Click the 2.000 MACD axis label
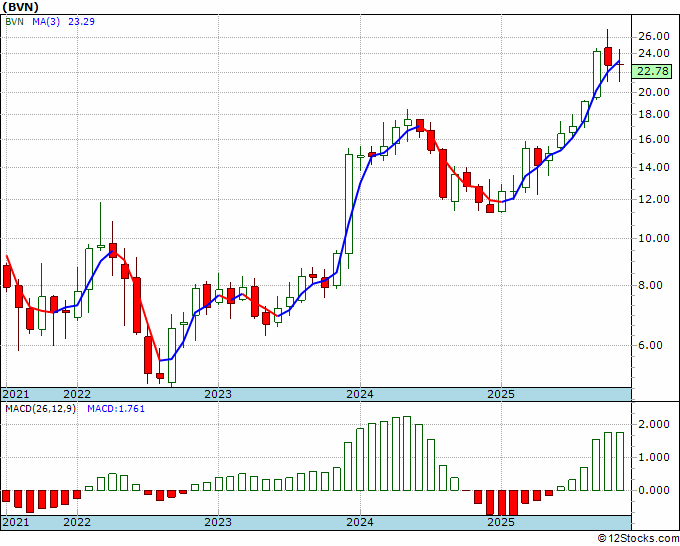Viewport: 680px width, 546px height. [x=654, y=425]
